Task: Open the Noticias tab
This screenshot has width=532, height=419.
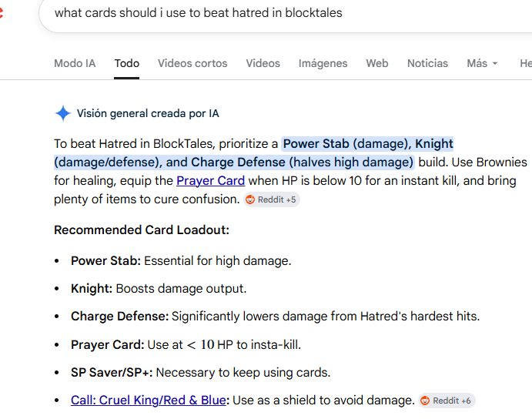Action: point(427,63)
